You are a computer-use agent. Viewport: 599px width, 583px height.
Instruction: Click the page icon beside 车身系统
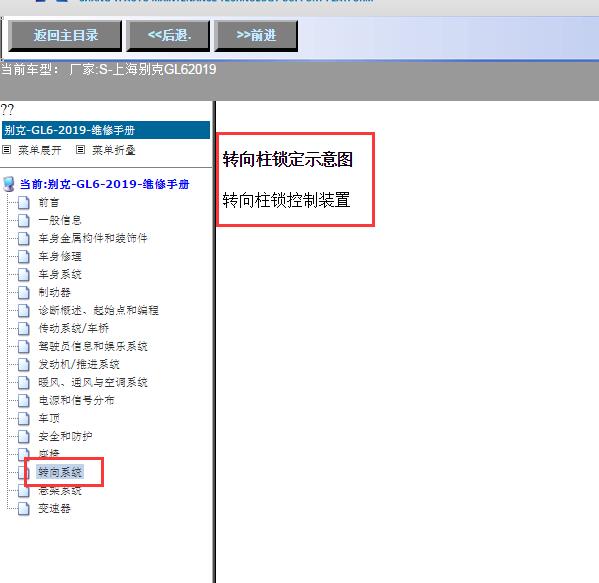[x=24, y=274]
